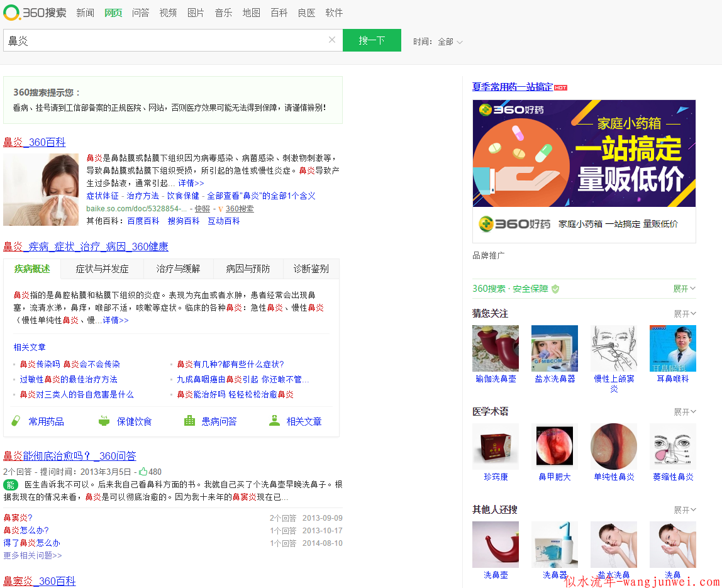The height and width of the screenshot is (588, 722).
Task: Click the thumbs-up icon beside 480
Action: pyautogui.click(x=143, y=472)
